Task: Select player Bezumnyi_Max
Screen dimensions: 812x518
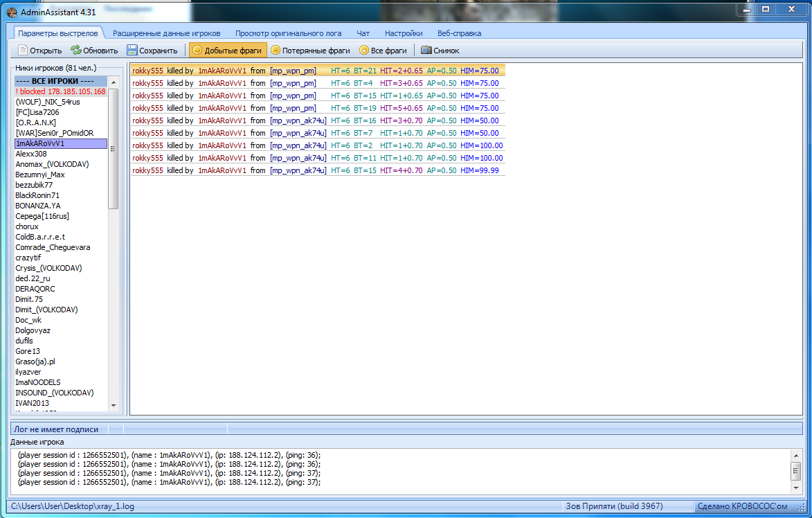Action: [61, 175]
